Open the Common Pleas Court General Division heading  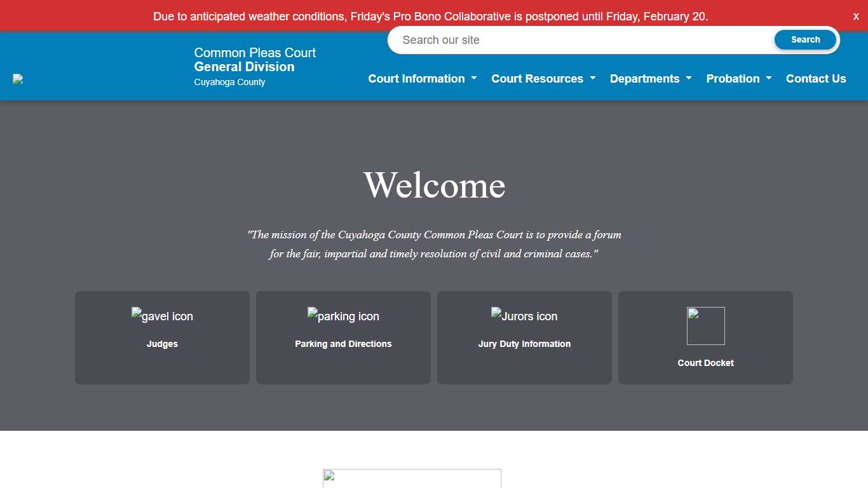255,66
